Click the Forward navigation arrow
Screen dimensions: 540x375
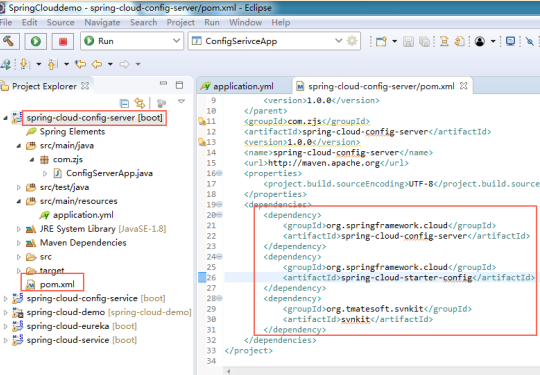tap(124, 64)
